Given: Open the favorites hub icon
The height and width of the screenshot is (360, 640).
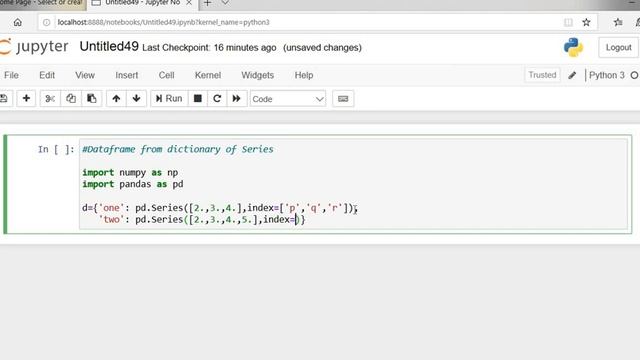Looking at the screenshot, I should (x=618, y=22).
